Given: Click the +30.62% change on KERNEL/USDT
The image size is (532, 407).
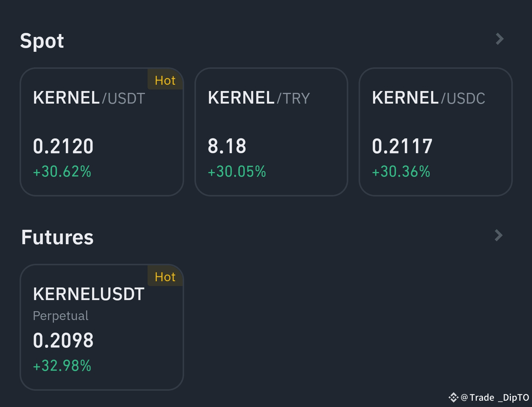Looking at the screenshot, I should click(62, 172).
